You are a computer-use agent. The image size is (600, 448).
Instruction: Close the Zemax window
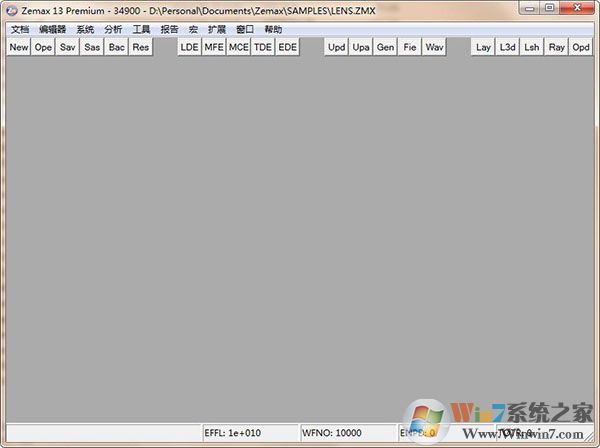(x=577, y=8)
